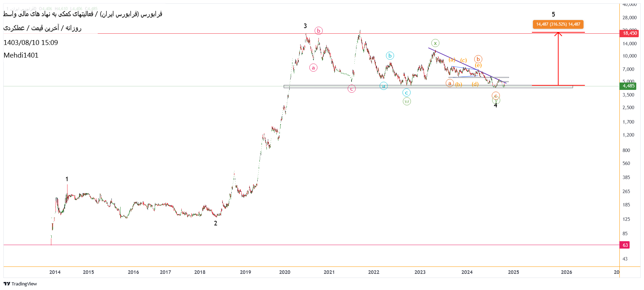644x290 pixels.
Task: Select wave label 3 at the 2020 peak
Action: click(x=305, y=26)
